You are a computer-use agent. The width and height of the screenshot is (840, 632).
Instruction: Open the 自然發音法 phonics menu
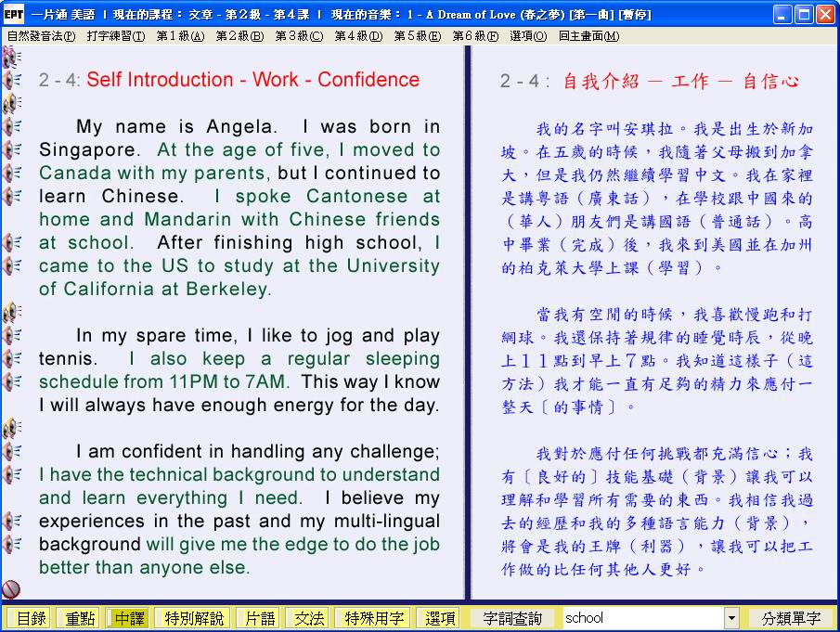(x=41, y=36)
